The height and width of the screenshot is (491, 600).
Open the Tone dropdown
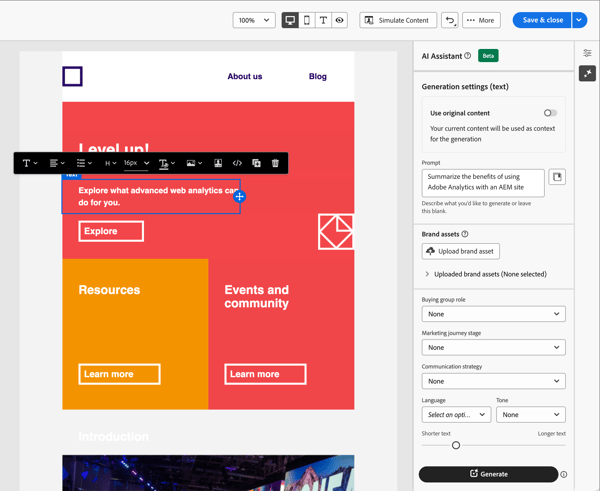(530, 414)
